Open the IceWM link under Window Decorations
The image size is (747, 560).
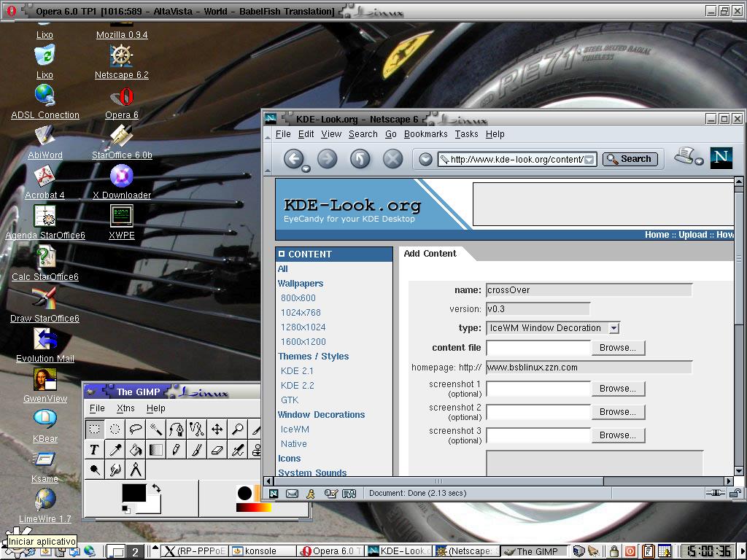(x=295, y=429)
